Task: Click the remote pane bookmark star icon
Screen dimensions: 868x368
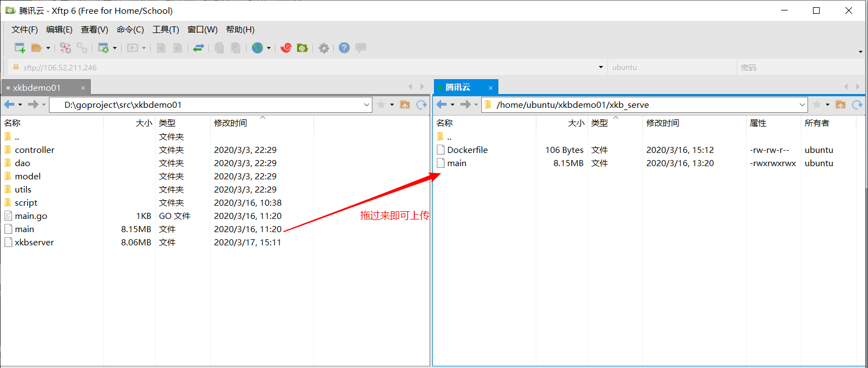Action: (x=817, y=105)
